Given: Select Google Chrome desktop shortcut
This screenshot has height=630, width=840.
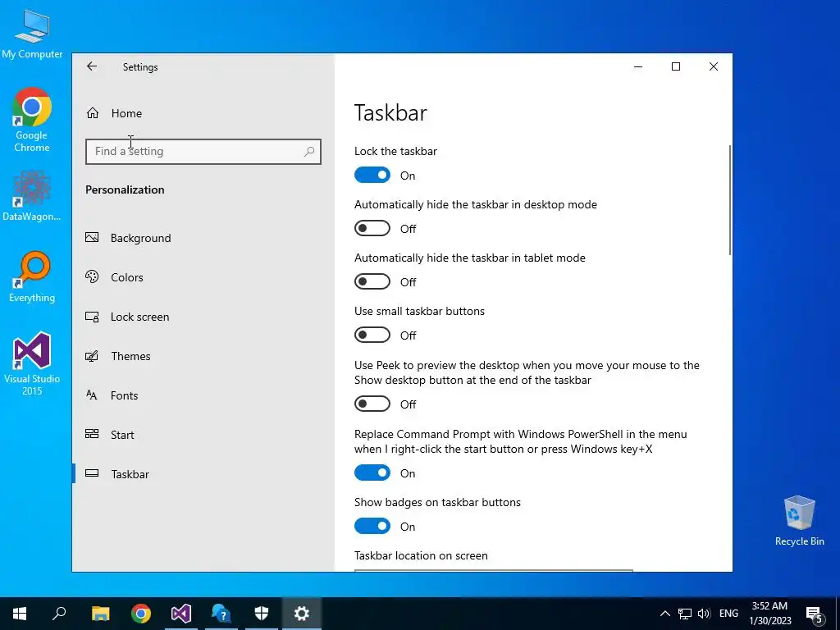Looking at the screenshot, I should [32, 121].
